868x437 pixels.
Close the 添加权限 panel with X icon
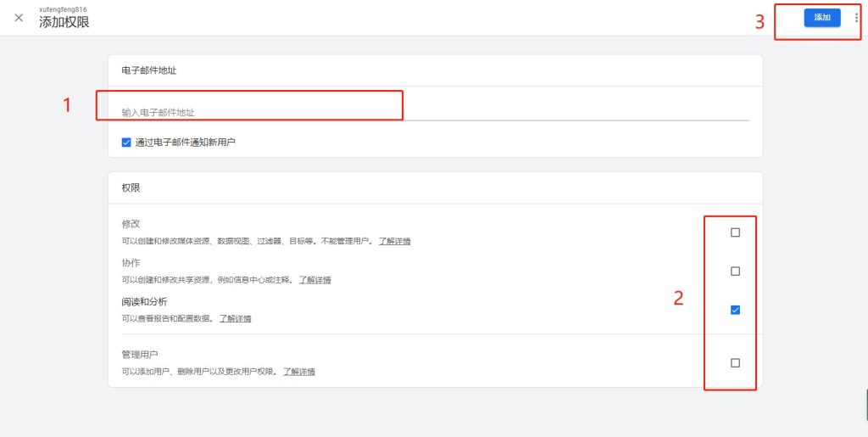19,18
